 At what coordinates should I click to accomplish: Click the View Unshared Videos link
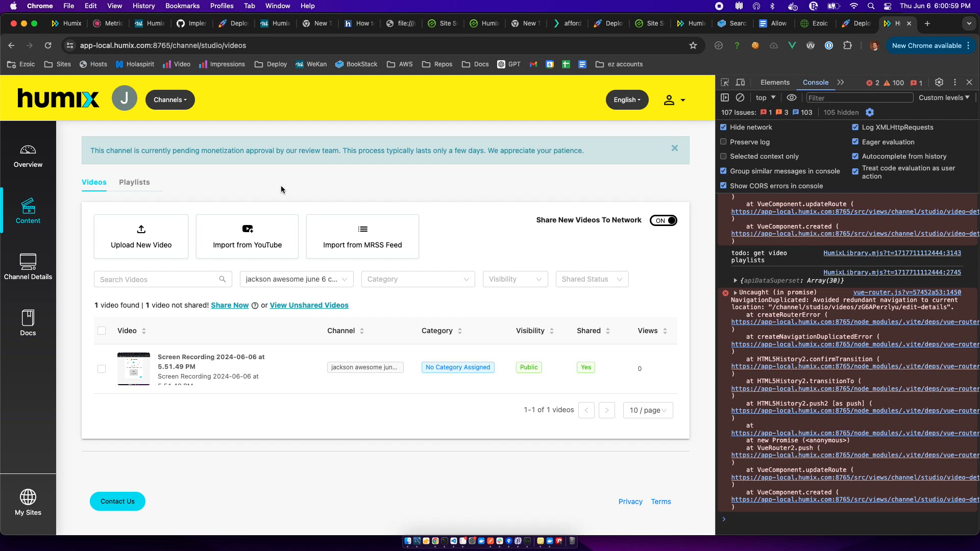[309, 305]
